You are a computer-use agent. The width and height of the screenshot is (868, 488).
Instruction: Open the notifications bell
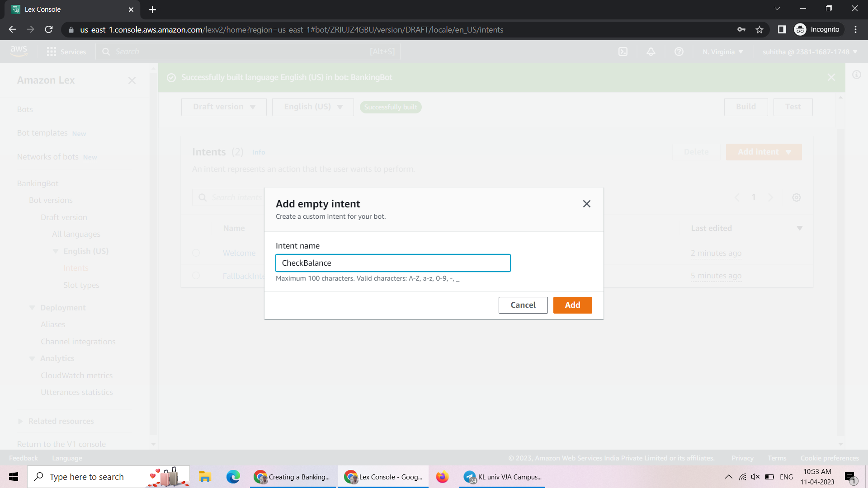tap(651, 52)
